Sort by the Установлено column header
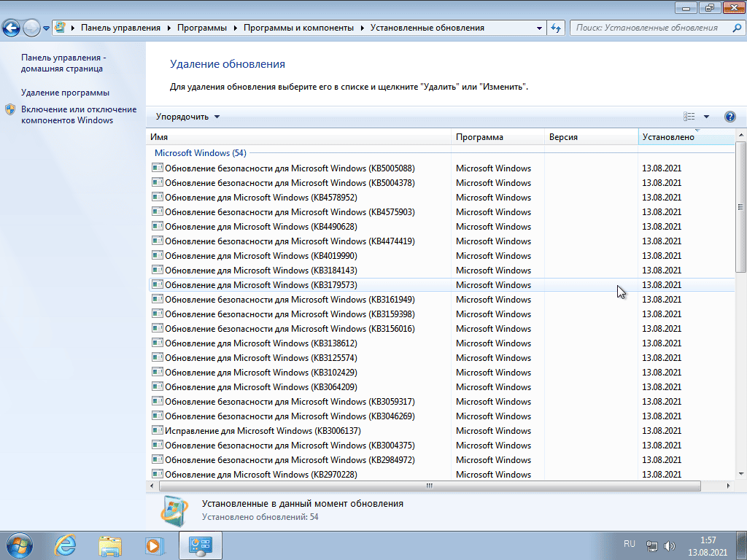 pos(686,137)
